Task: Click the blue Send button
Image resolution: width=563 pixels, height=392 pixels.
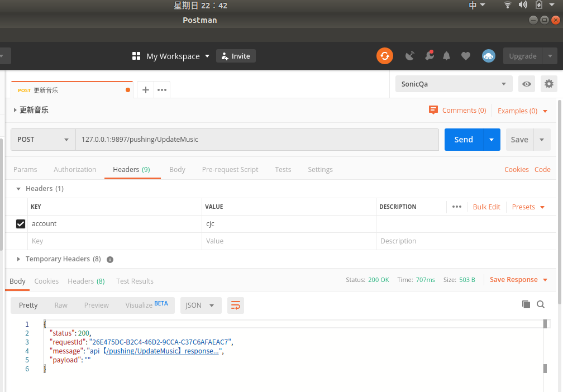Action: coord(464,140)
